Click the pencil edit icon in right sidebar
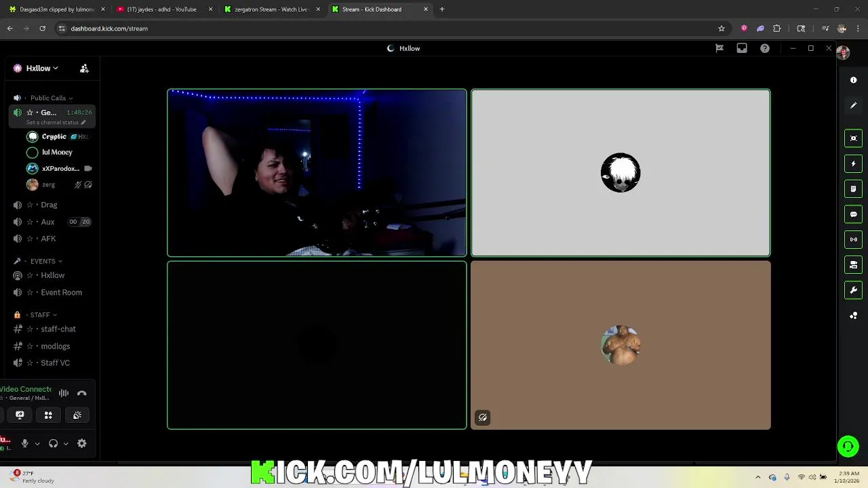Viewport: 868px width, 488px height. pyautogui.click(x=853, y=106)
